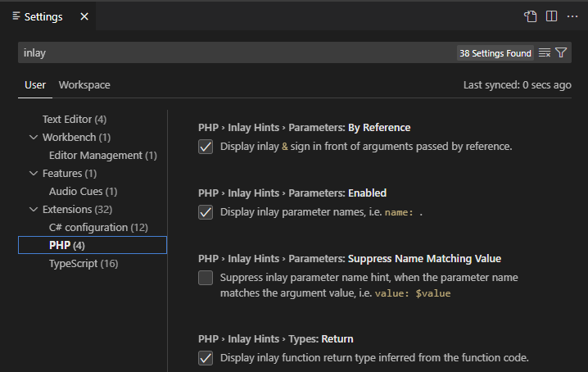Open the settings filter funnel icon

[561, 53]
